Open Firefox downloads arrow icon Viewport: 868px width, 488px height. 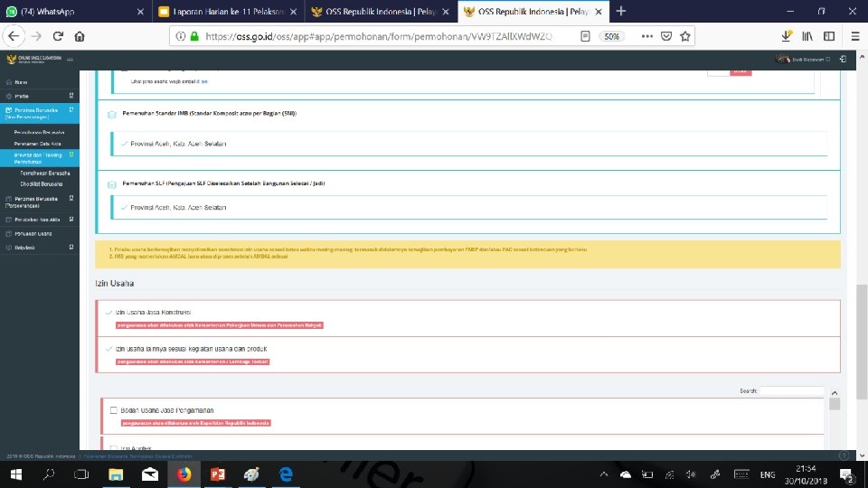pyautogui.click(x=786, y=36)
